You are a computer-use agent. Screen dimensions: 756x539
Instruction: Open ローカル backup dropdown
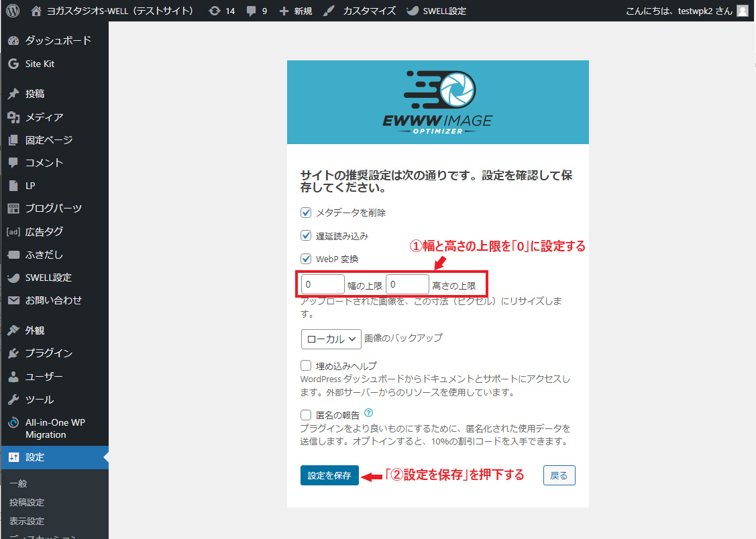(x=331, y=339)
